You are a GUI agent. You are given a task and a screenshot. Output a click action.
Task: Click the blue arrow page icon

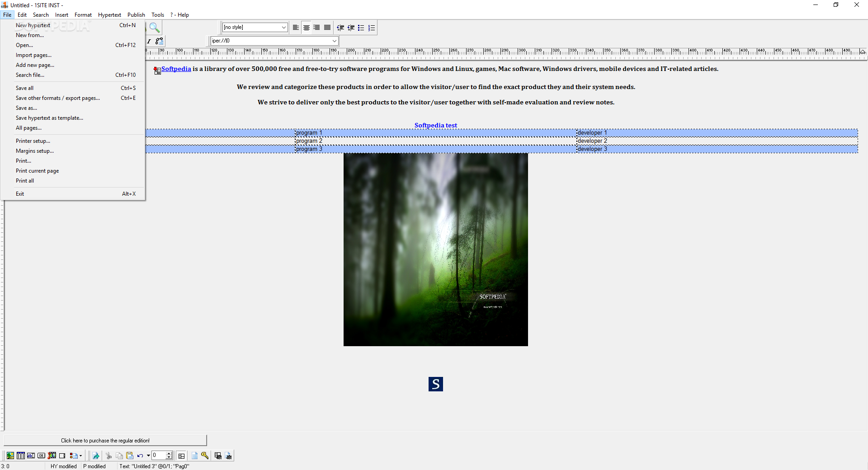pyautogui.click(x=96, y=456)
